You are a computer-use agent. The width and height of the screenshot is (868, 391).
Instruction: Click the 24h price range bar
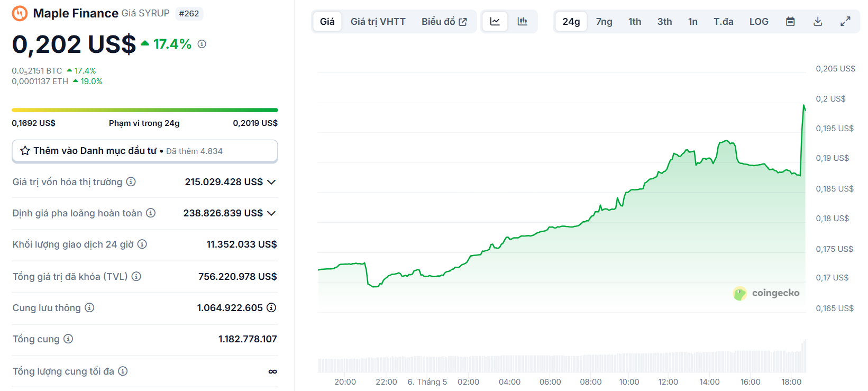[x=145, y=110]
